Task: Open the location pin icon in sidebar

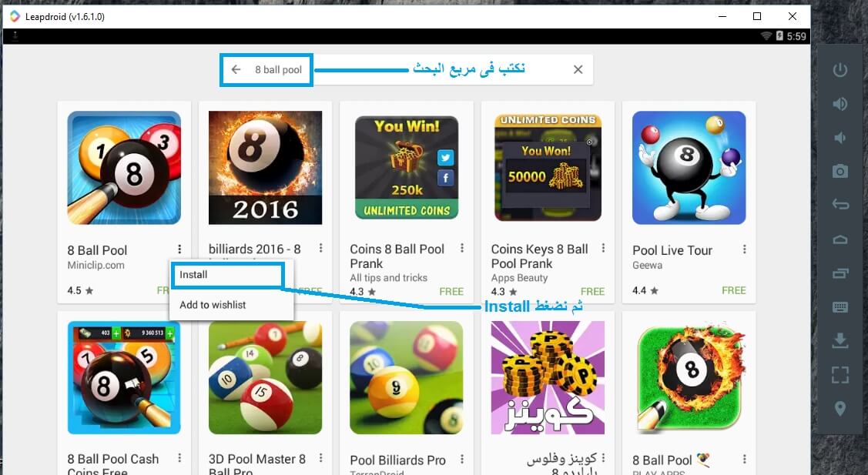Action: tap(840, 409)
